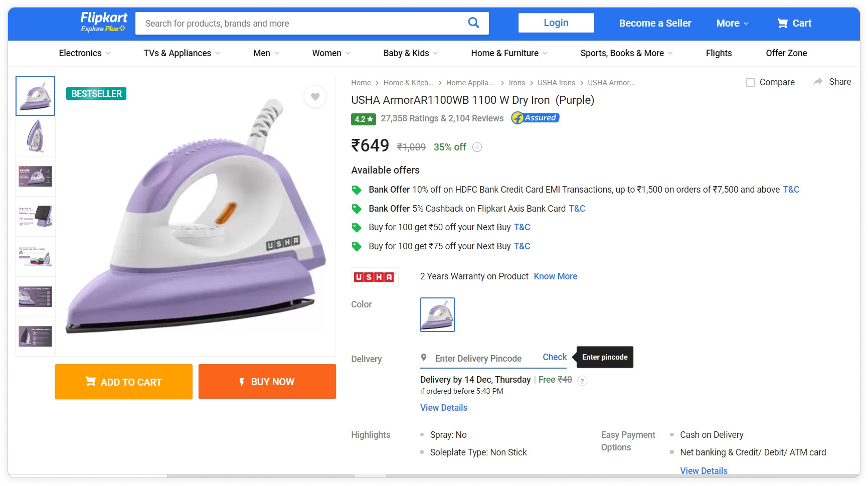Click the search magnifier icon
Viewport: 868px width, 486px height.
click(x=473, y=23)
